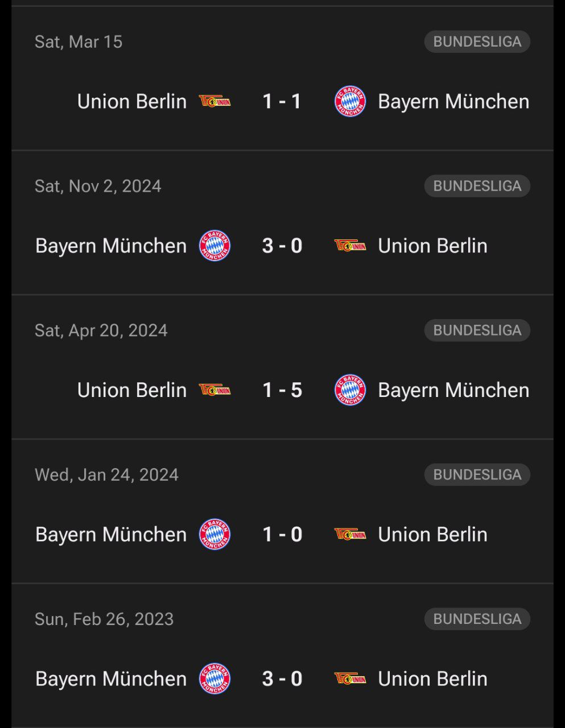
Task: Open the 1 - 1 score match details
Action: point(282,101)
